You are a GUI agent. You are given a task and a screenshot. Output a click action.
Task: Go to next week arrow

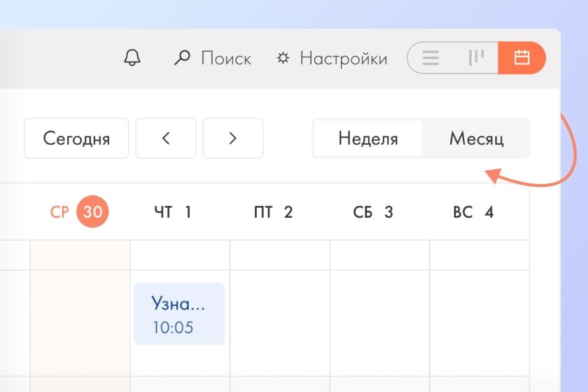pos(233,138)
